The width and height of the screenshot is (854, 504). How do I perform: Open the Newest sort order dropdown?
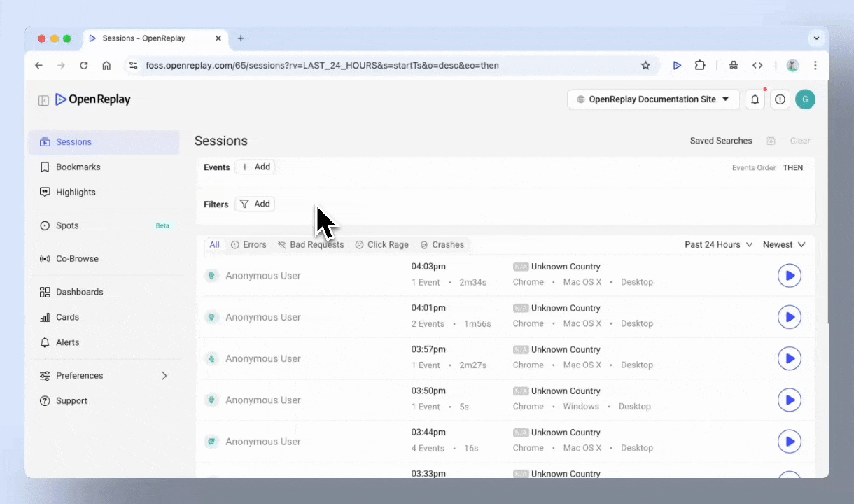[x=784, y=245]
